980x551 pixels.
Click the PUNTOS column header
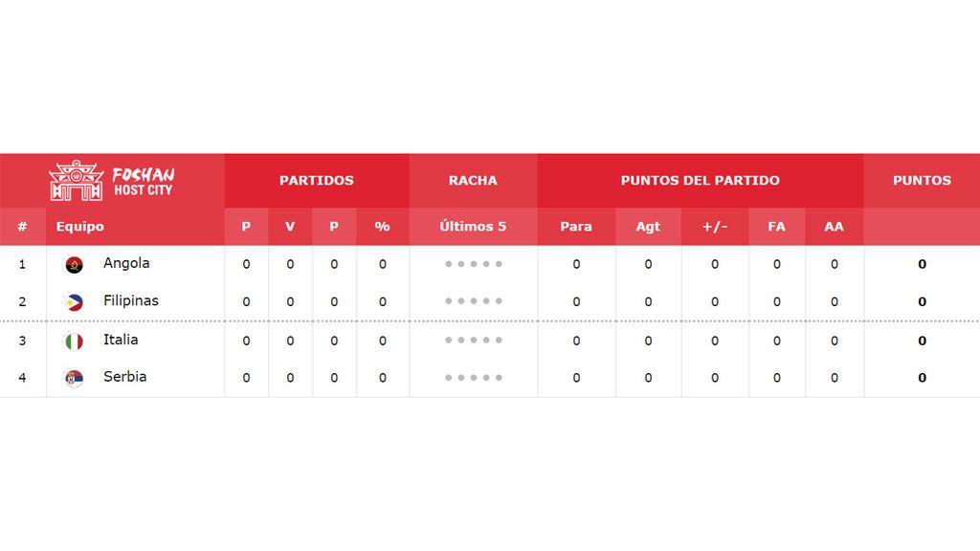point(922,181)
